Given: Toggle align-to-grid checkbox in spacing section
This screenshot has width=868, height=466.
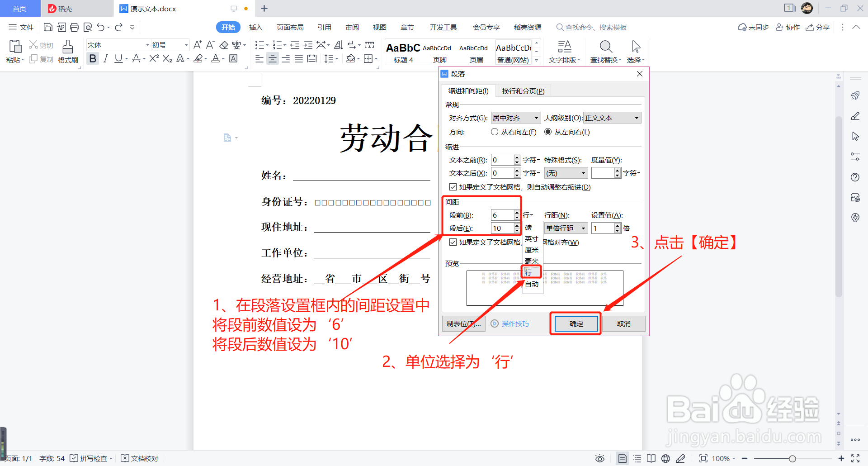Looking at the screenshot, I should tap(453, 242).
